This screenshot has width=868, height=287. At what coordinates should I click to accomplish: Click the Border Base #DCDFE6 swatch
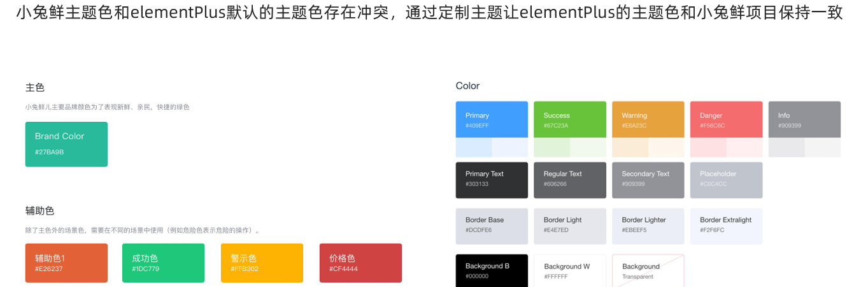pos(492,226)
